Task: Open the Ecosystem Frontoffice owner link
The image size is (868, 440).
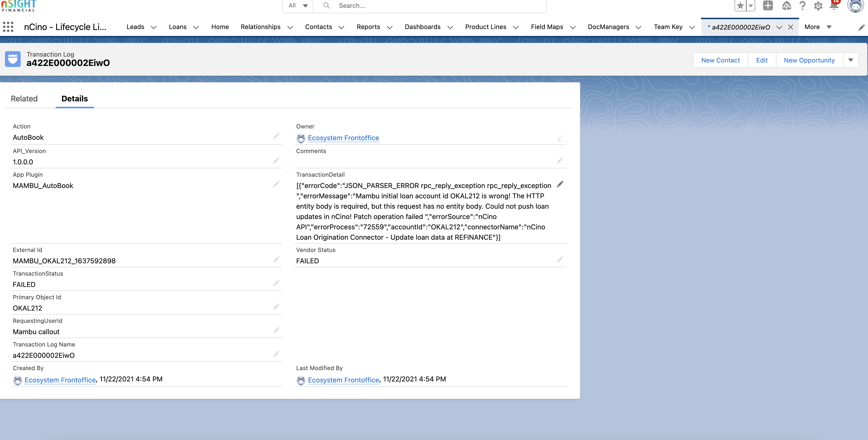Action: (x=343, y=138)
